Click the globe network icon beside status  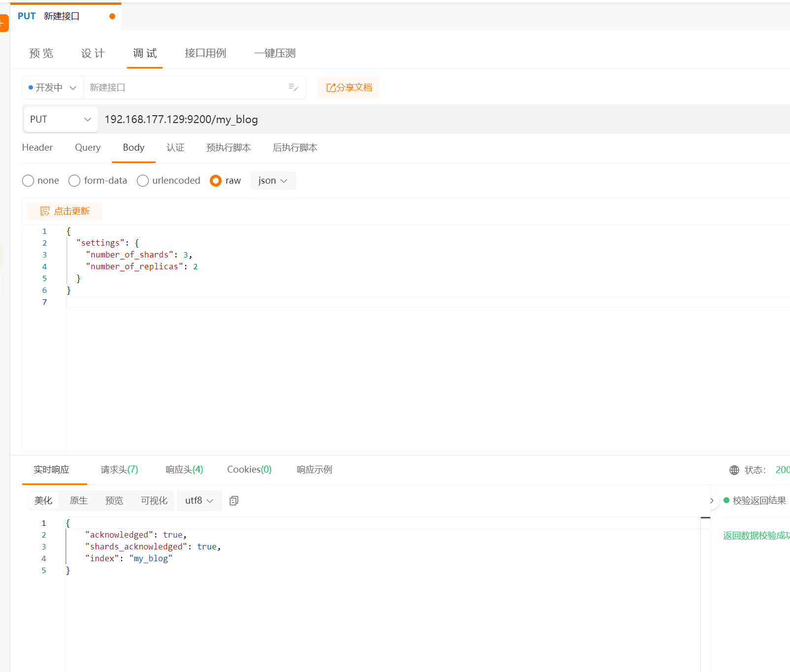(734, 470)
